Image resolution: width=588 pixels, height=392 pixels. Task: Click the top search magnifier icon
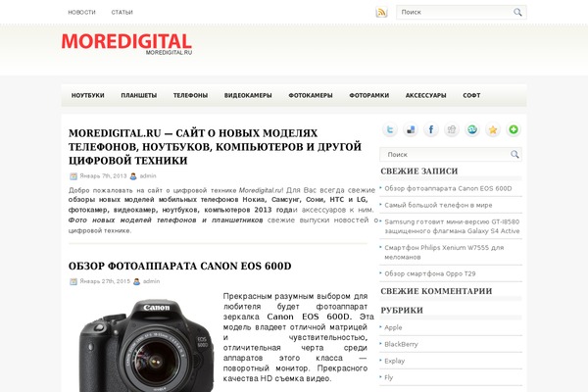[517, 12]
